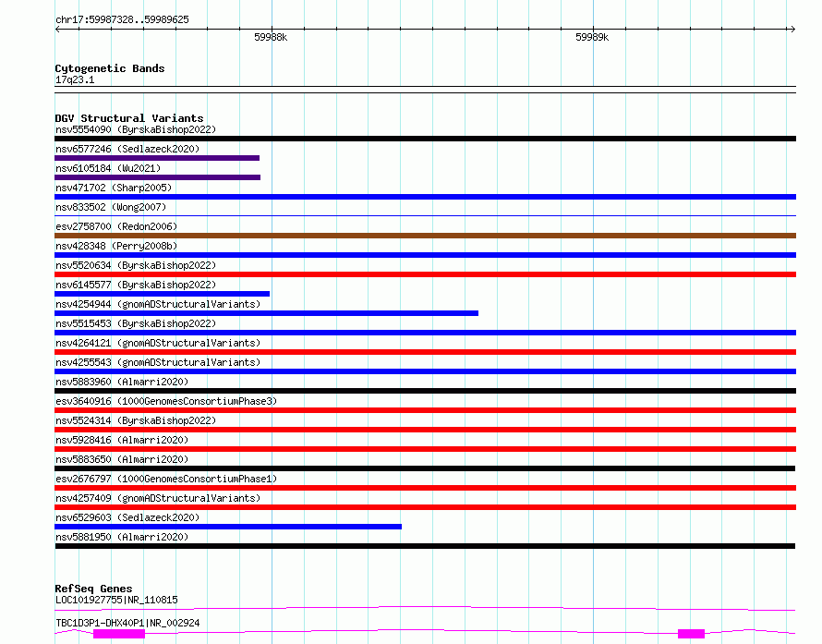
Task: Click the black bar under nsv5883650
Action: click(425, 468)
